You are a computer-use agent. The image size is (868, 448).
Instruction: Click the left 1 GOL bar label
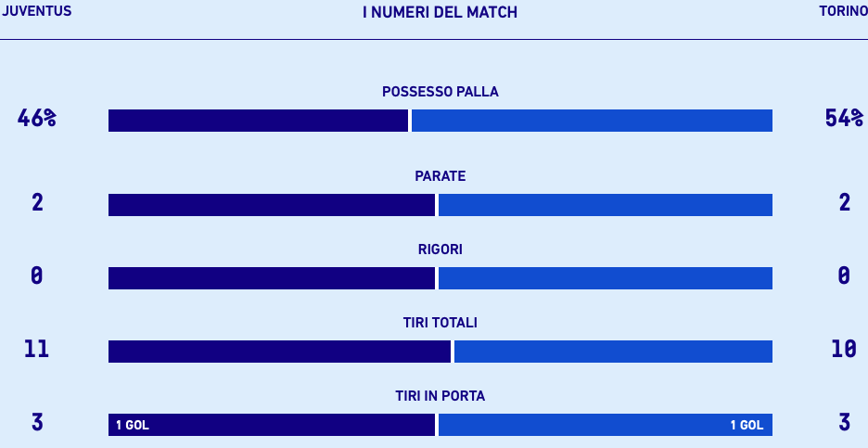pos(132,426)
